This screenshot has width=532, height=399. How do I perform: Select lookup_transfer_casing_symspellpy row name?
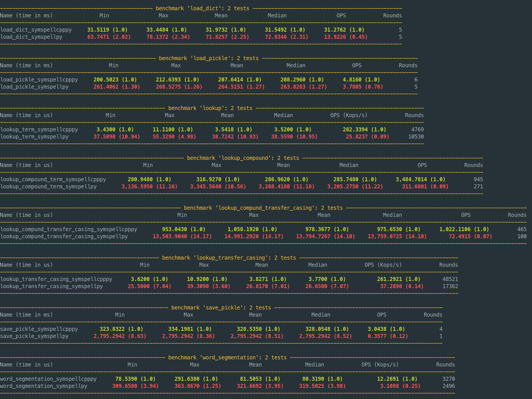tap(51, 286)
